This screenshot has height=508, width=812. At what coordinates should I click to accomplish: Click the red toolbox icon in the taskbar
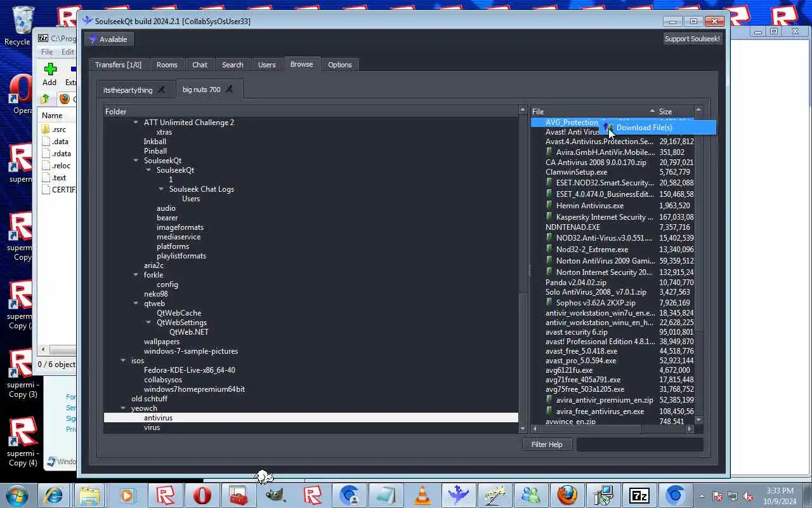click(x=239, y=495)
